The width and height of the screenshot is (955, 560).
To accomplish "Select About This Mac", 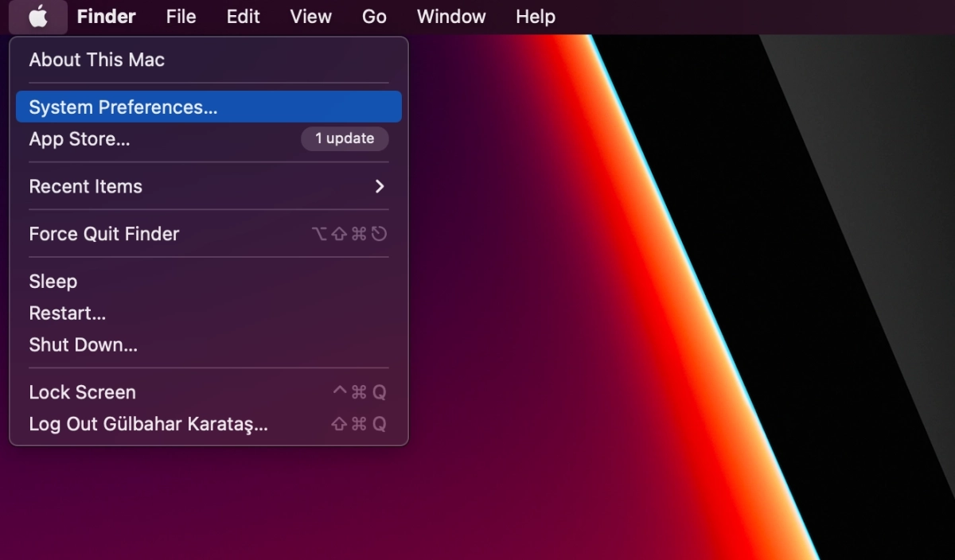I will (x=96, y=60).
